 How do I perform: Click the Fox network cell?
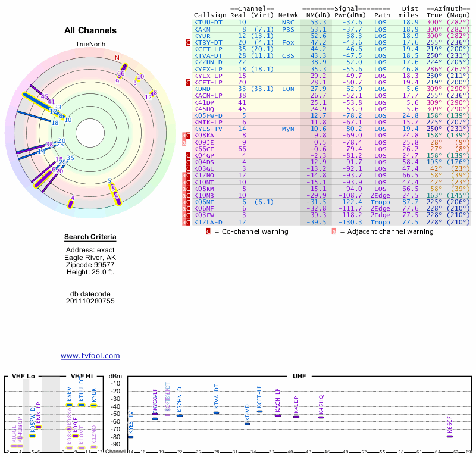point(288,42)
